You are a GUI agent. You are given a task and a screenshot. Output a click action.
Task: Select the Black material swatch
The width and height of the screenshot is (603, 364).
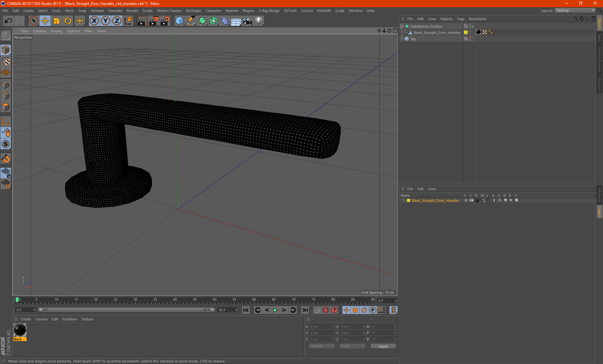pos(20,330)
